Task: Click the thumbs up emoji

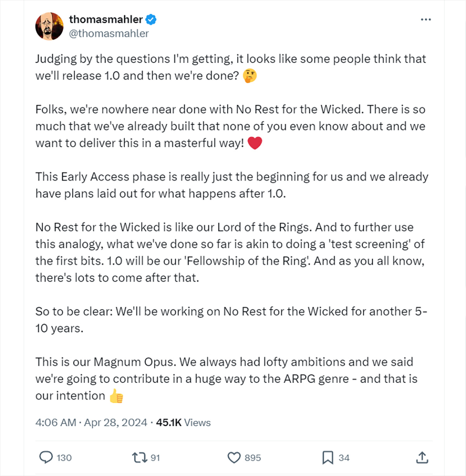Action: pyautogui.click(x=116, y=396)
